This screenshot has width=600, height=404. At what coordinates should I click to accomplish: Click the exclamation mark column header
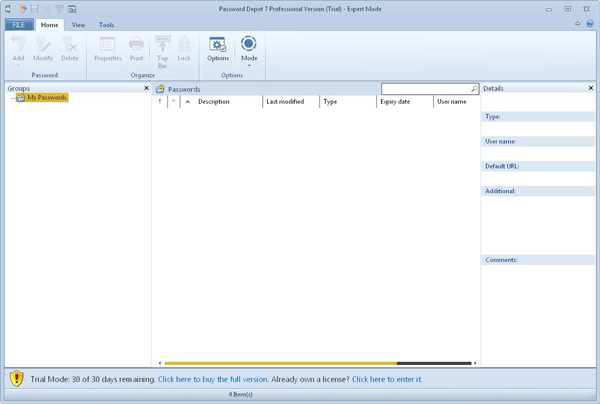[160, 101]
